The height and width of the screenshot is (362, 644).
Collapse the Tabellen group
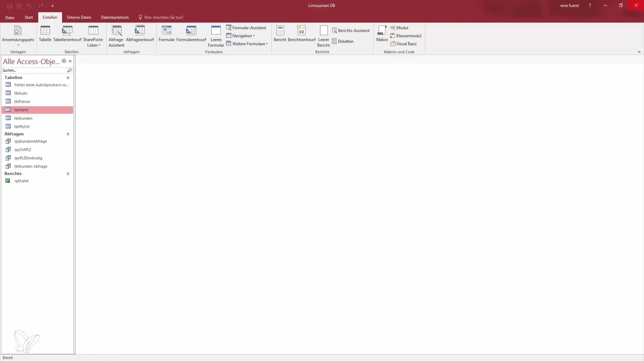[x=68, y=78]
